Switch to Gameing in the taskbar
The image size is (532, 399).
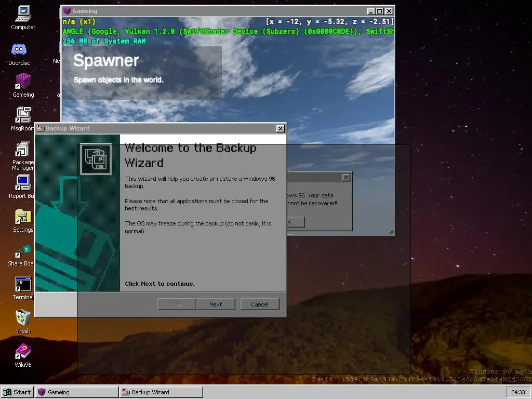(x=77, y=392)
